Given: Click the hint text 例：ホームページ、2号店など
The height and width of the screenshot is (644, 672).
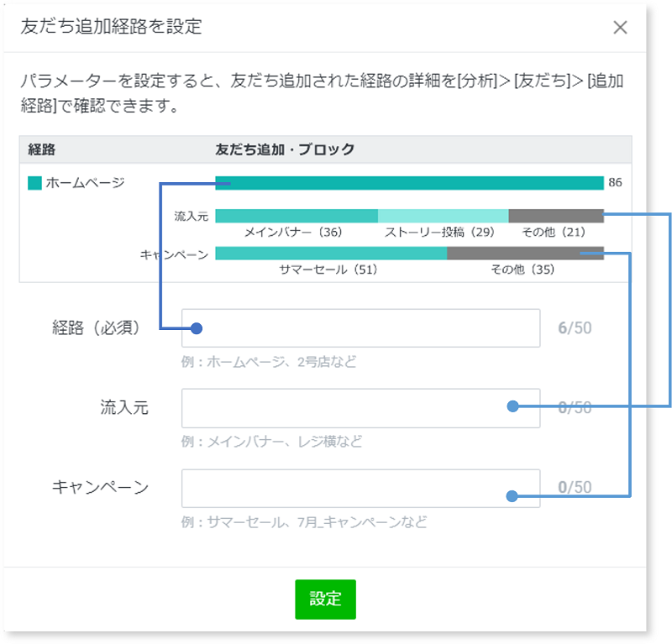Looking at the screenshot, I should (269, 362).
